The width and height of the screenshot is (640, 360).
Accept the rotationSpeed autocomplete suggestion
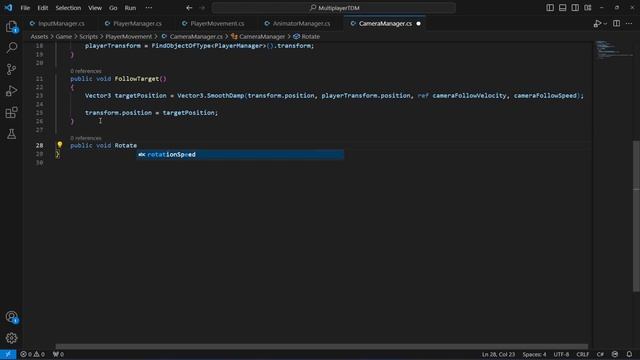240,155
